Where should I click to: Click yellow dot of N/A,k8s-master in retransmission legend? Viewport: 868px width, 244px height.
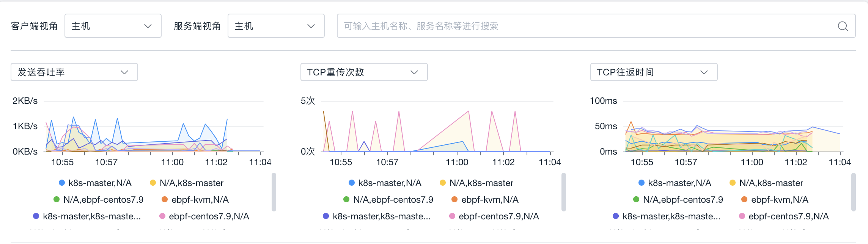click(443, 183)
